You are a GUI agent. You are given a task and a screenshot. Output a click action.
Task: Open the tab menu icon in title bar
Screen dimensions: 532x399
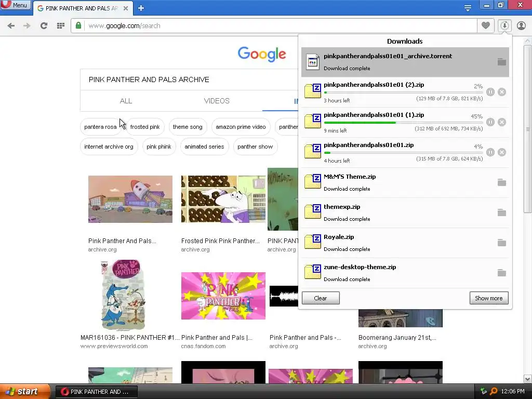point(468,8)
